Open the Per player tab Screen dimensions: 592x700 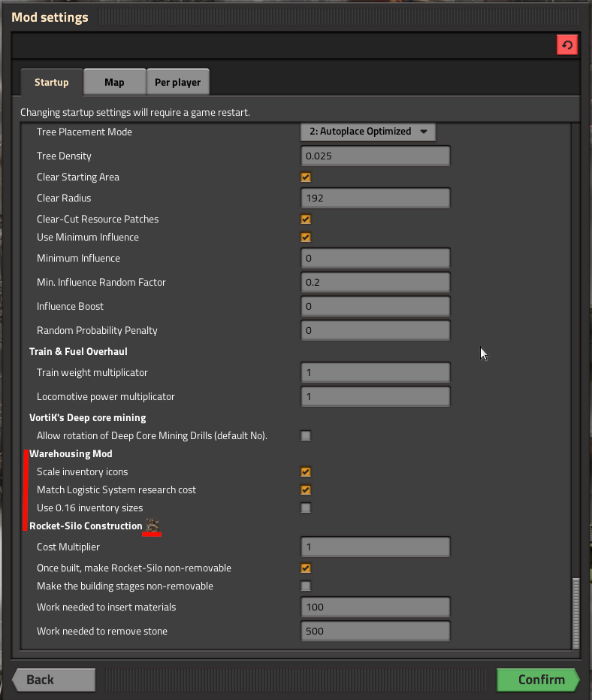178,82
